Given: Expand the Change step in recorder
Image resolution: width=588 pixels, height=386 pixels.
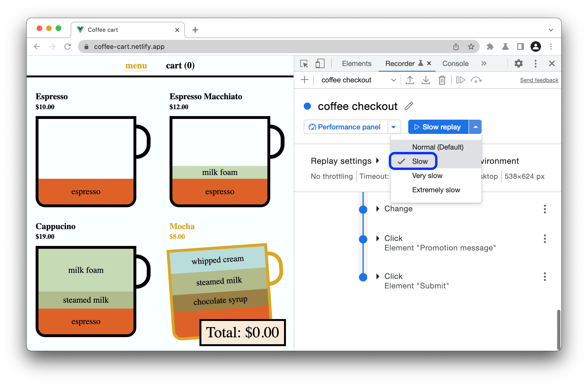Looking at the screenshot, I should 377,209.
